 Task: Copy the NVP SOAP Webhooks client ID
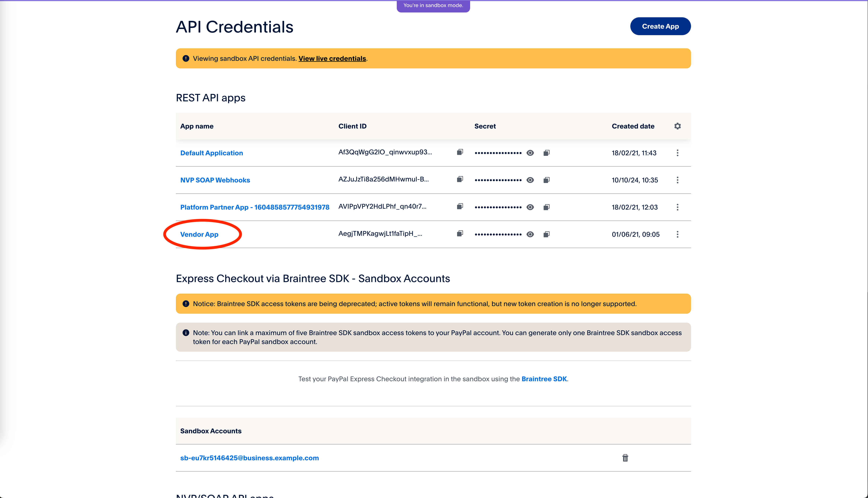click(x=460, y=179)
